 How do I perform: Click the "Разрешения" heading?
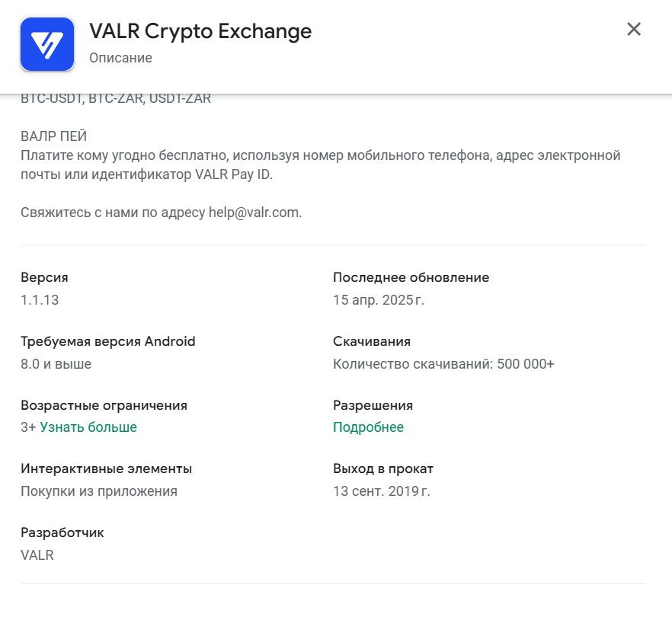[x=373, y=405]
